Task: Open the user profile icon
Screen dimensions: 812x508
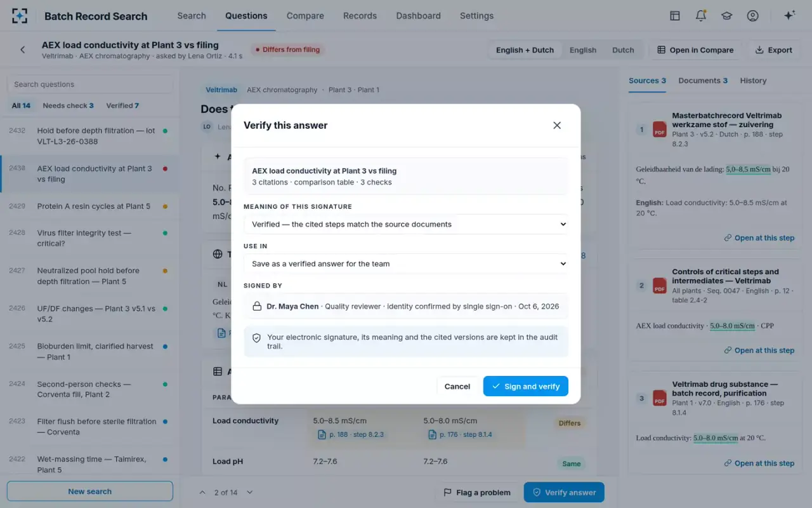Action: [x=752, y=16]
